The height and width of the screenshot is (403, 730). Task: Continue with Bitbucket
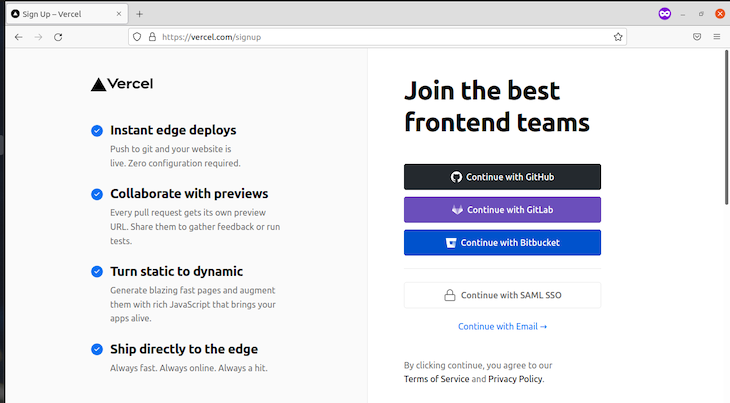click(x=502, y=242)
